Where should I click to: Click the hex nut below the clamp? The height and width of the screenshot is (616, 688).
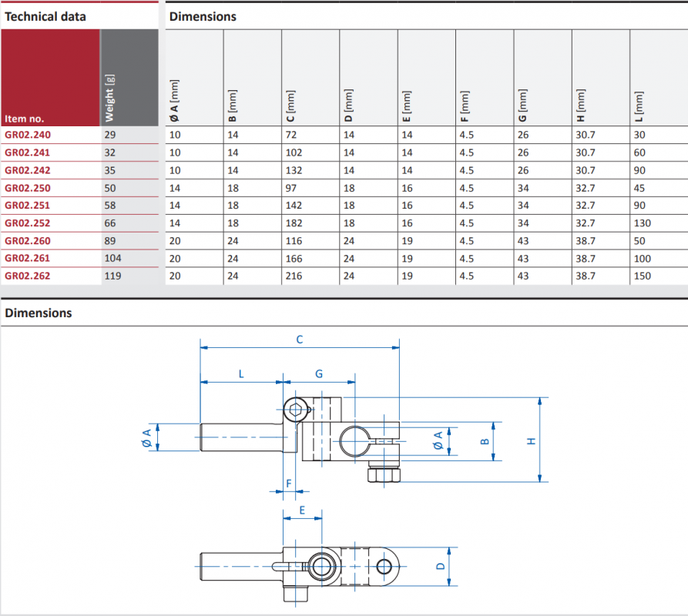[x=384, y=475]
